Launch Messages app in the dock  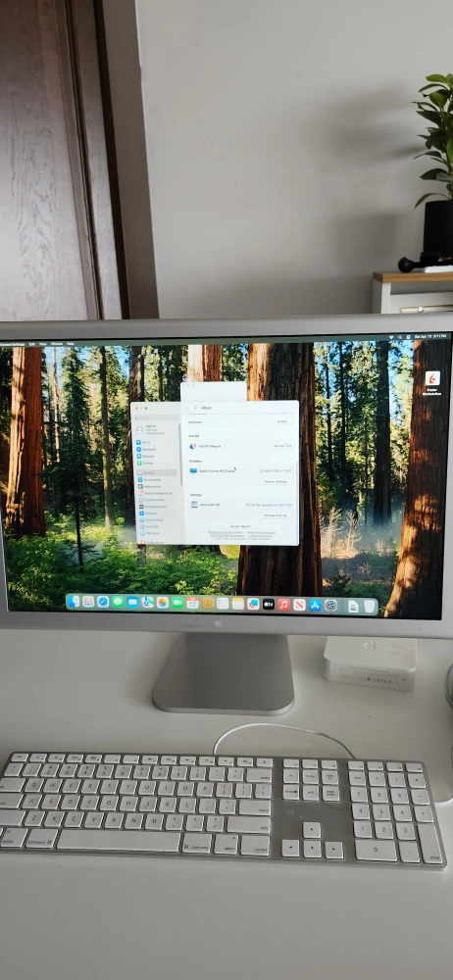pos(118,604)
